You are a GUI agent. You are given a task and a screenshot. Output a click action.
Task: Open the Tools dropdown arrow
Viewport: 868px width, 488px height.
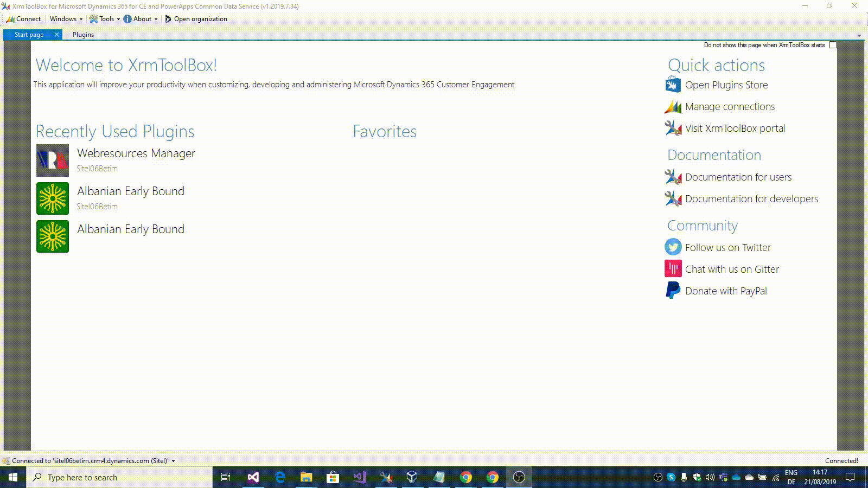click(x=119, y=18)
